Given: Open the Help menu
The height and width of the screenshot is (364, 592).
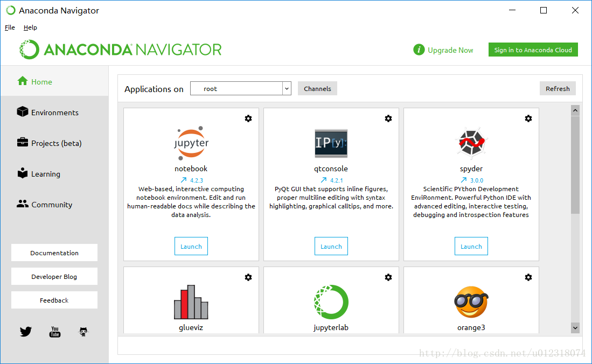Looking at the screenshot, I should pos(30,27).
